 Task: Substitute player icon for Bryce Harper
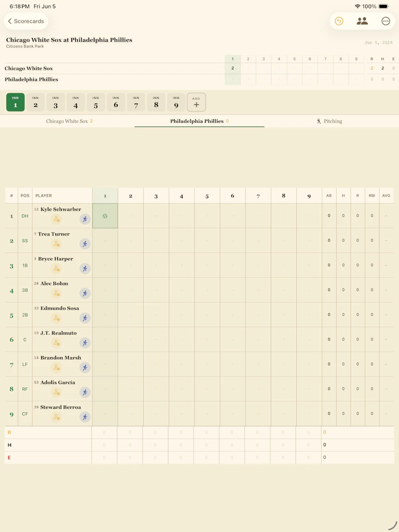pyautogui.click(x=57, y=269)
